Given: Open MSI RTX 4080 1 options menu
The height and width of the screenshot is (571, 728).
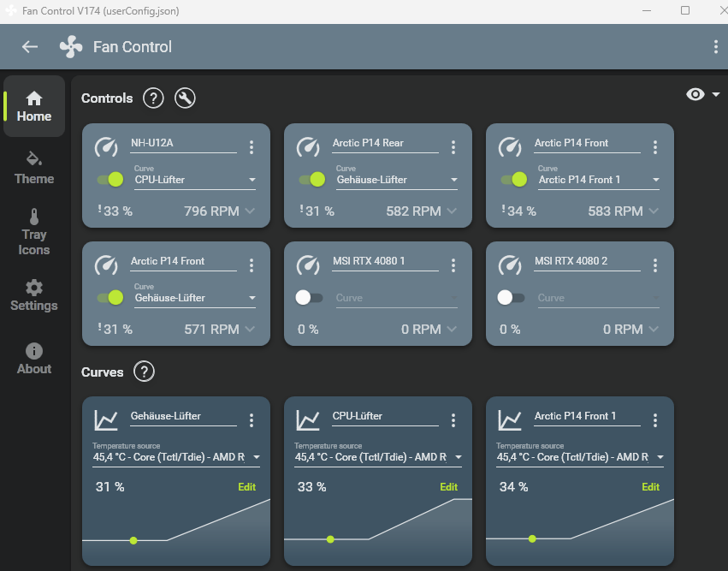Looking at the screenshot, I should click(x=453, y=265).
